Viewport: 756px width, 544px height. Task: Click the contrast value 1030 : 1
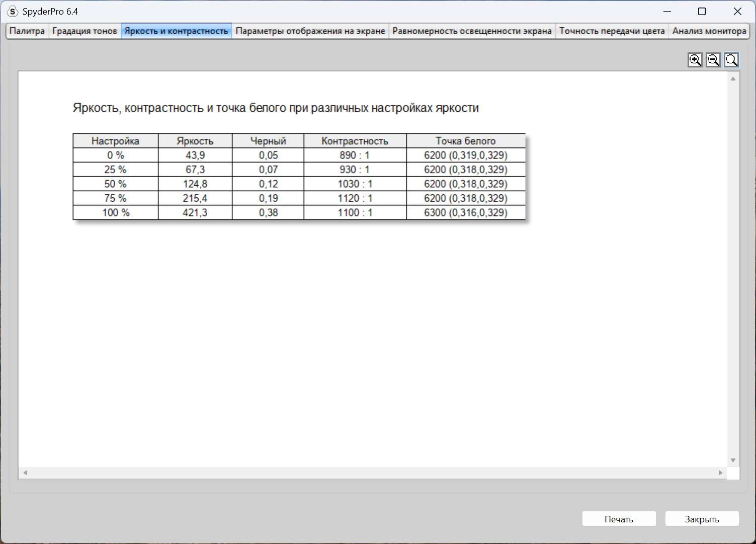(355, 184)
